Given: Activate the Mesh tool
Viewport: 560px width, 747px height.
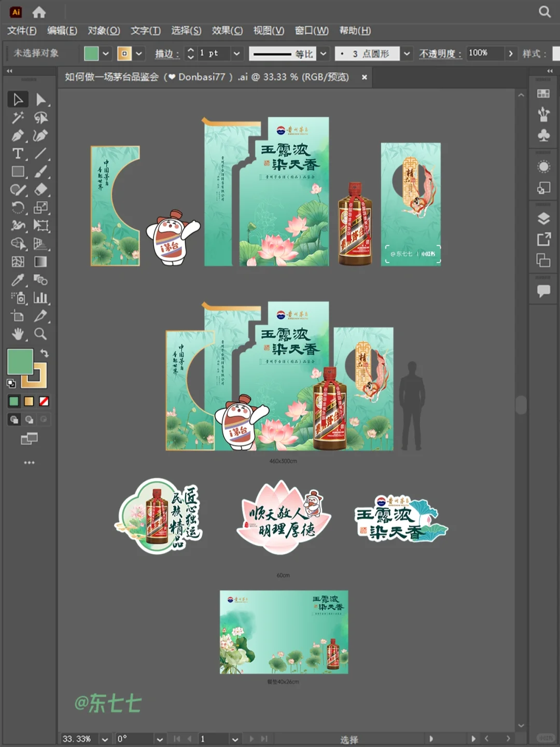Looking at the screenshot, I should click(x=18, y=262).
